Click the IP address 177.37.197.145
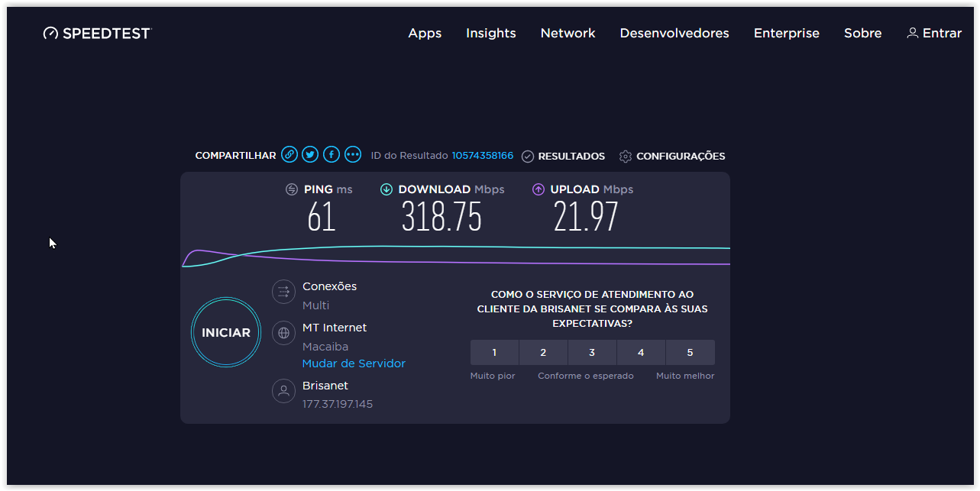980x491 pixels. 338,404
